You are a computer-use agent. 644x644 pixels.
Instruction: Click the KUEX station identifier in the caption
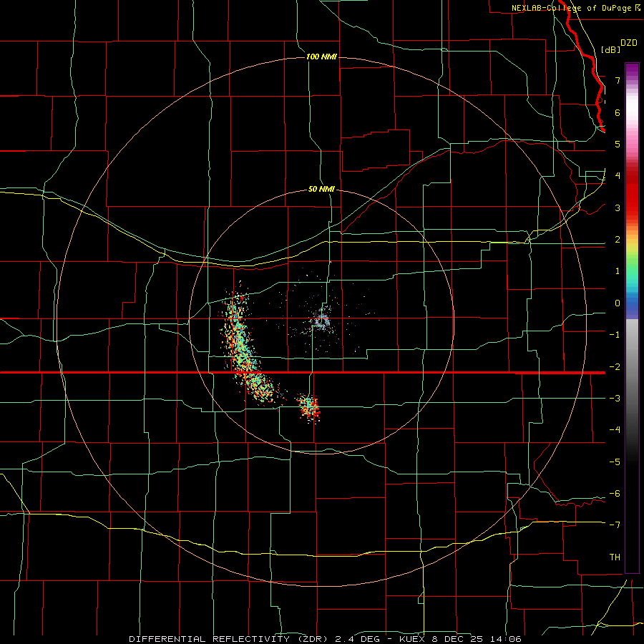[x=414, y=639]
